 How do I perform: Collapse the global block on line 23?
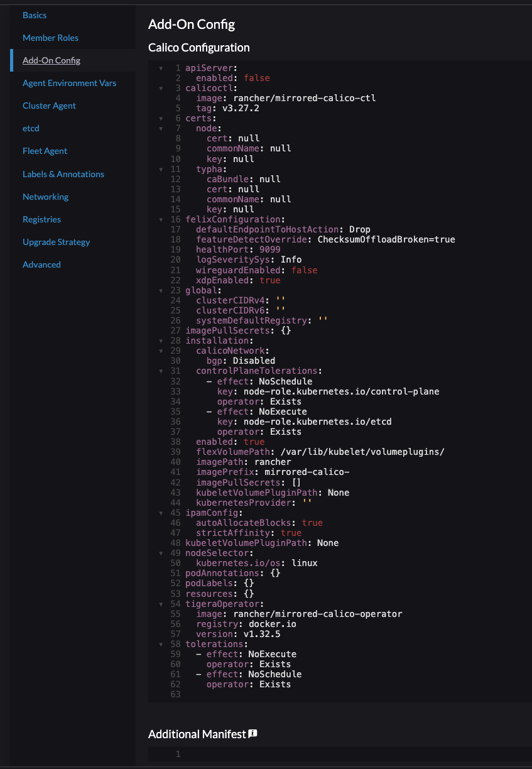(161, 290)
